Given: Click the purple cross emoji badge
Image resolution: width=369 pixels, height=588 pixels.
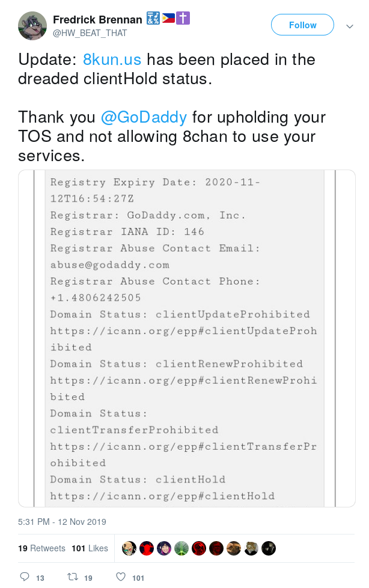Looking at the screenshot, I should (183, 18).
